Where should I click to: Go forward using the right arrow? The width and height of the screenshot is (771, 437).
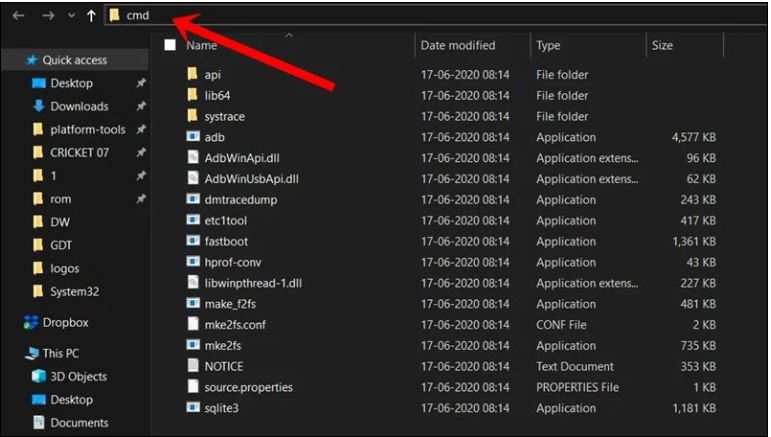[x=48, y=16]
